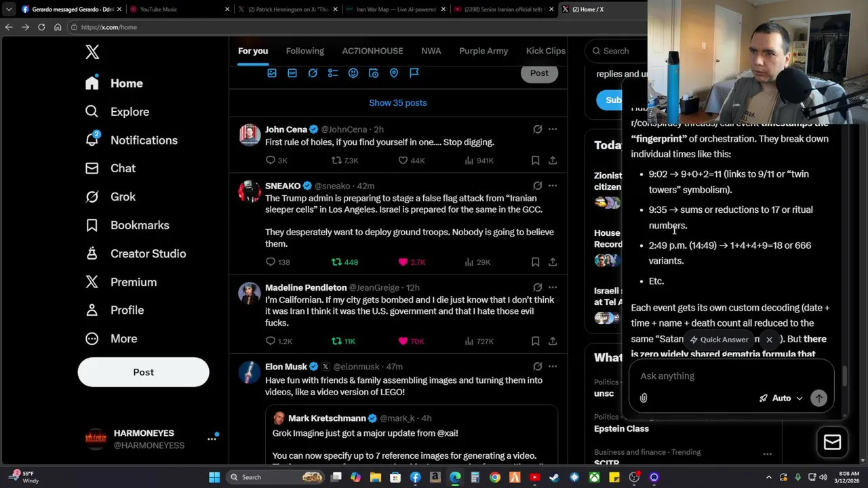Click the X logo in the sidebar
The height and width of the screenshot is (488, 868).
click(92, 52)
